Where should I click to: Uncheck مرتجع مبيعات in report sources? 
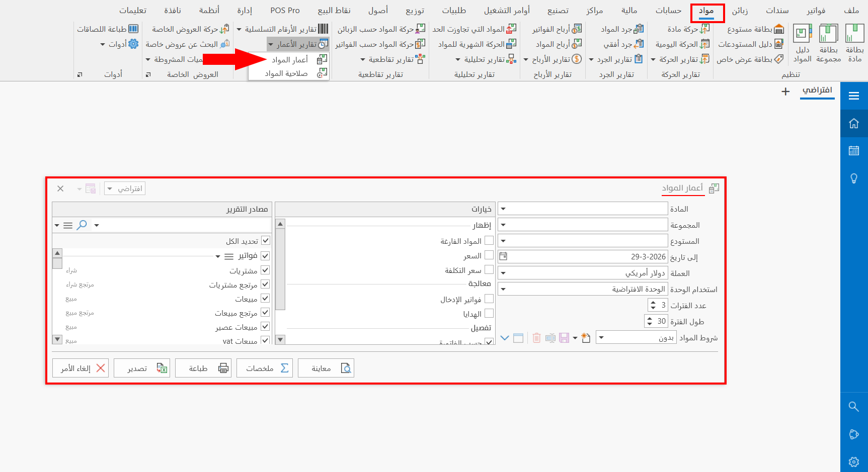pyautogui.click(x=265, y=312)
